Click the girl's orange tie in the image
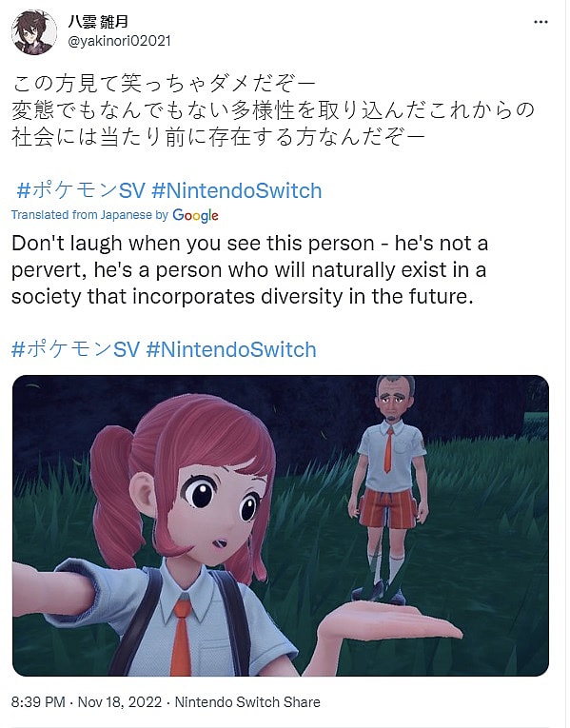Viewport: 570px width, 728px height. click(181, 636)
